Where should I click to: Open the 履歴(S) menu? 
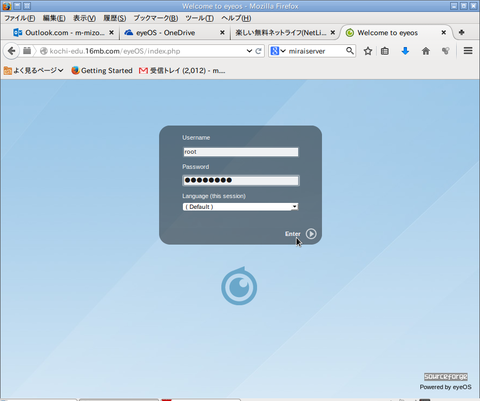coord(114,18)
